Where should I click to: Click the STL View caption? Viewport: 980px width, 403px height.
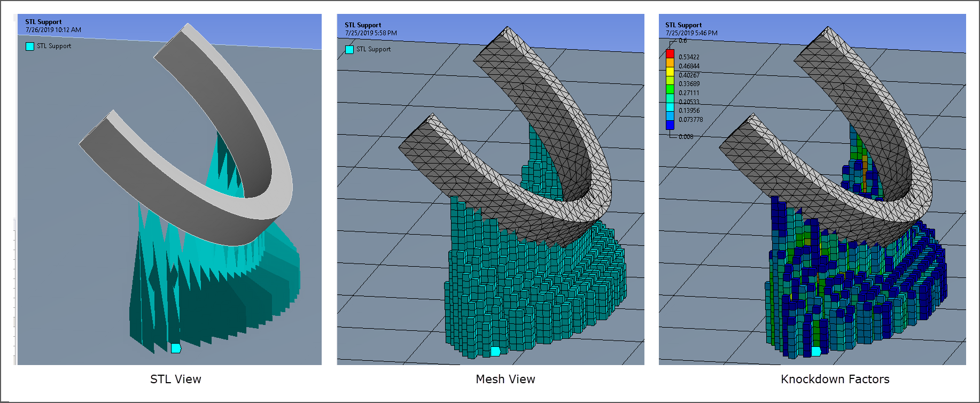(176, 379)
